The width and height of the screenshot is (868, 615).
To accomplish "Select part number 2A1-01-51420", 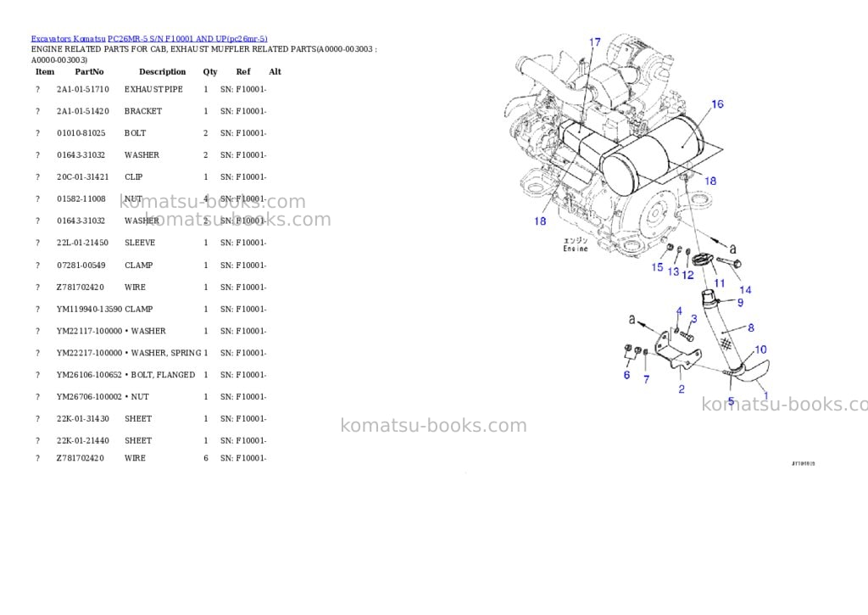I will click(83, 111).
